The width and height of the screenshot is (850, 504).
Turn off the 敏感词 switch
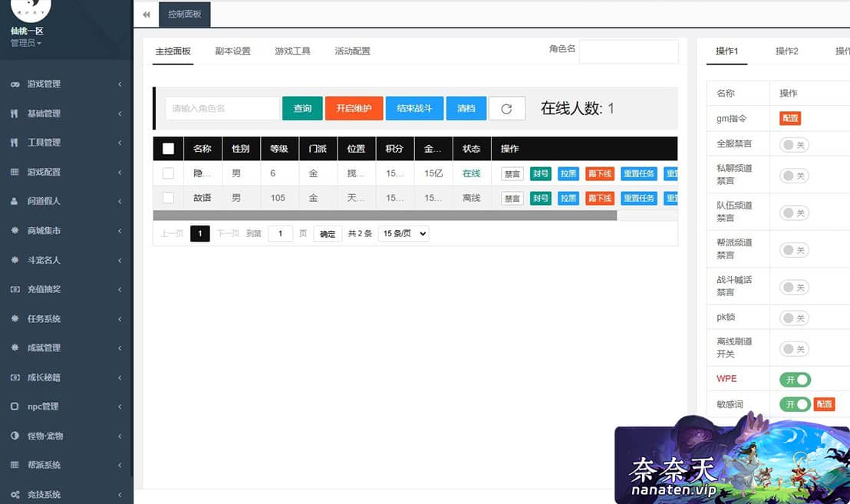796,404
